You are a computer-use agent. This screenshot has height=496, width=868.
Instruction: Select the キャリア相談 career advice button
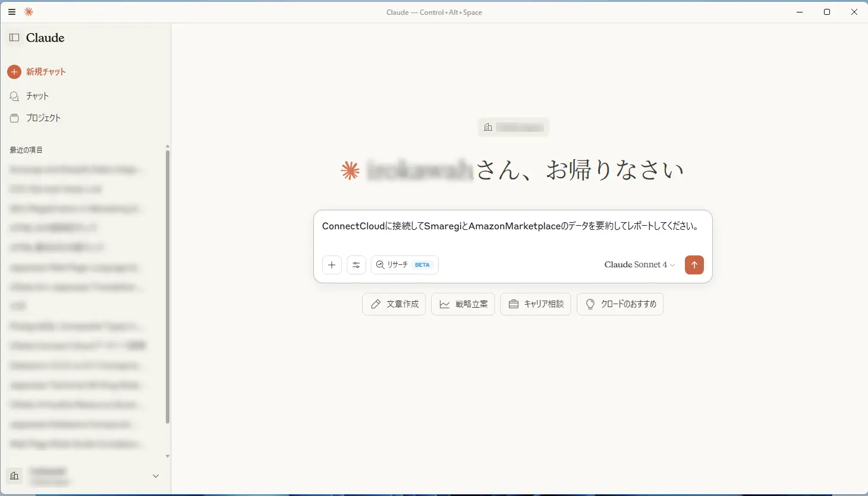[535, 304]
